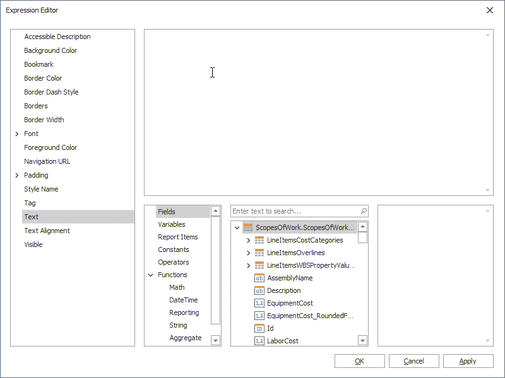
Task: Click the LaborCost field text
Action: point(282,341)
